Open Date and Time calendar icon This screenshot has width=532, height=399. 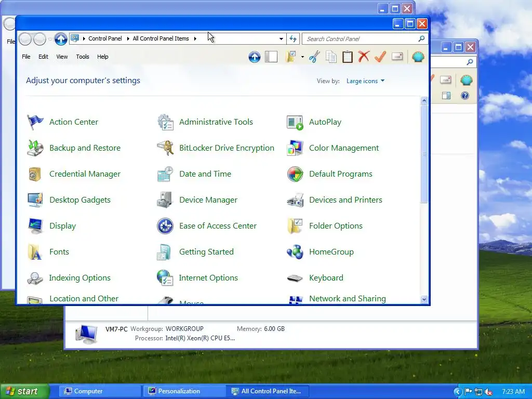(x=165, y=174)
